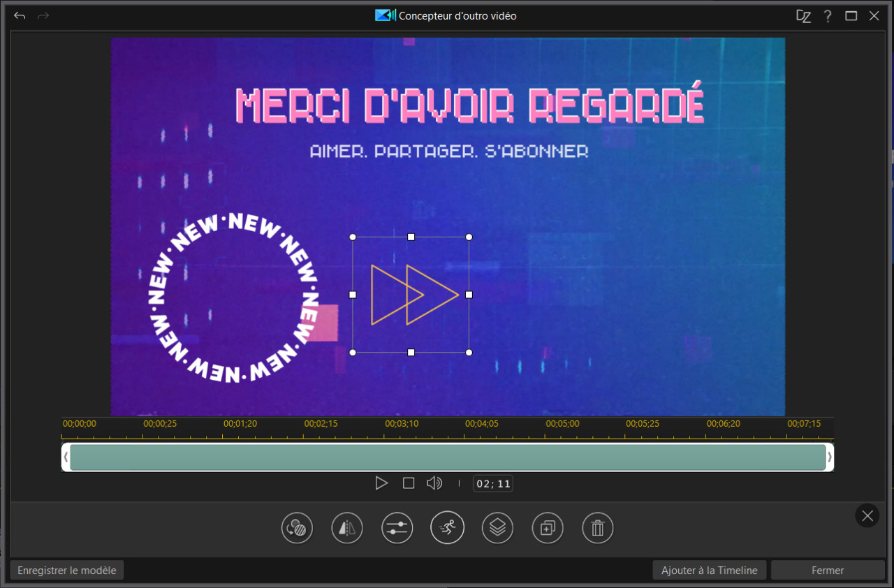
Task: Click the DZ display icon in the titlebar
Action: (x=803, y=15)
